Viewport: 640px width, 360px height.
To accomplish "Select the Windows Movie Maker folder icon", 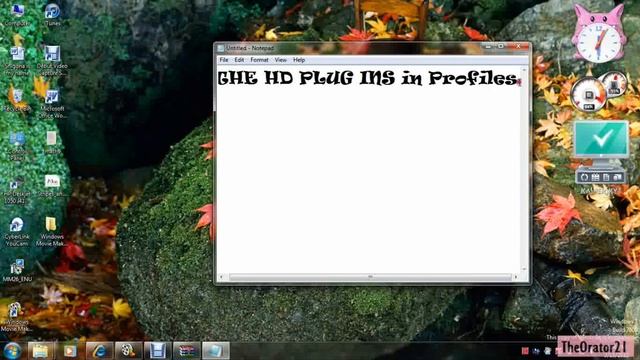I will click(51, 232).
